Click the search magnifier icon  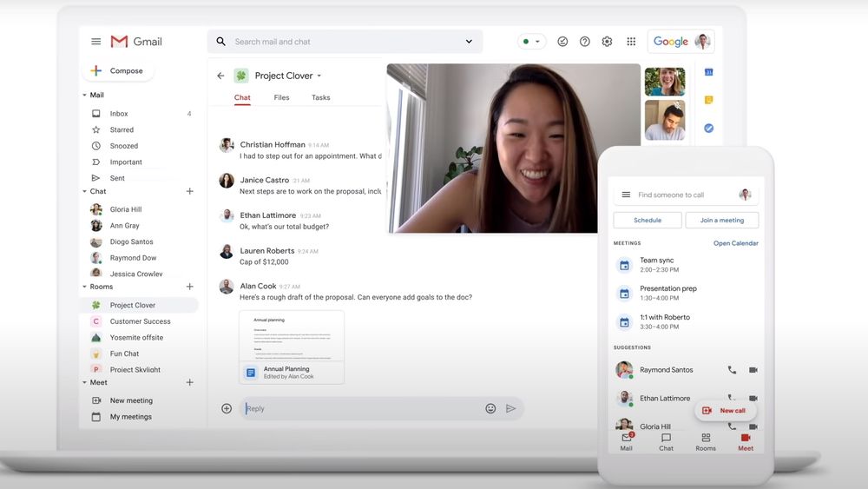click(220, 42)
